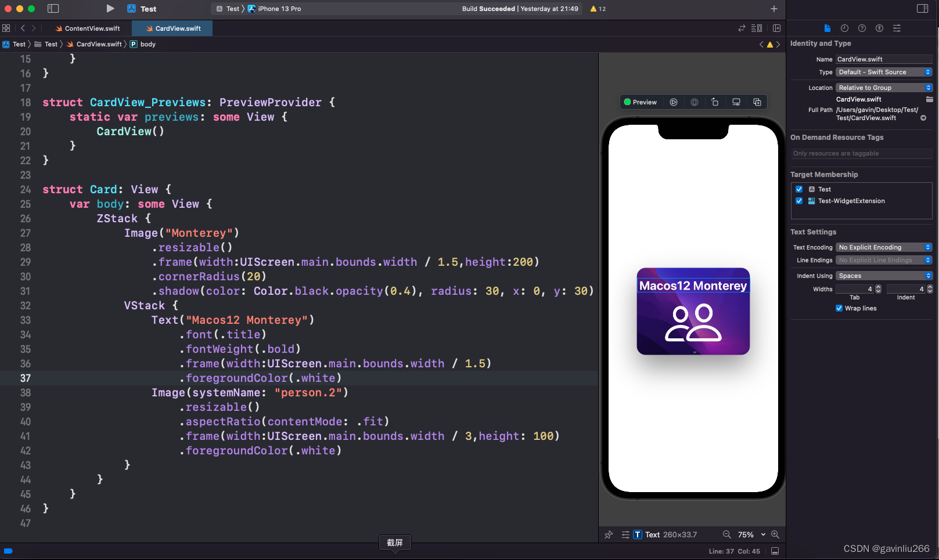Edit the Name field CardView.swift
Viewport: 939px width, 560px height.
pyautogui.click(x=884, y=59)
